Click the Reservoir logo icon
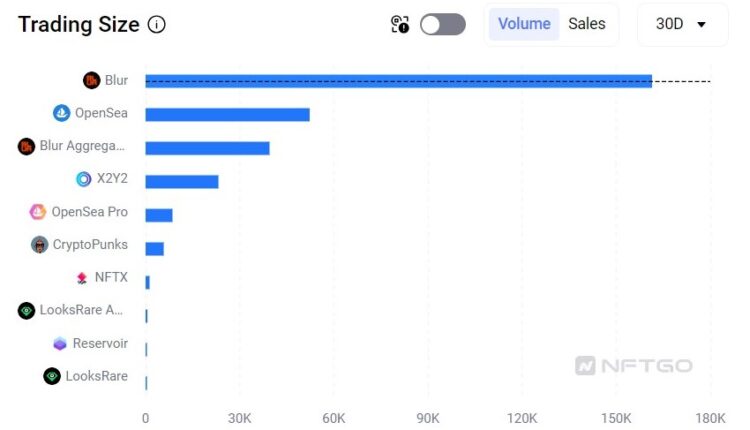 click(x=60, y=343)
